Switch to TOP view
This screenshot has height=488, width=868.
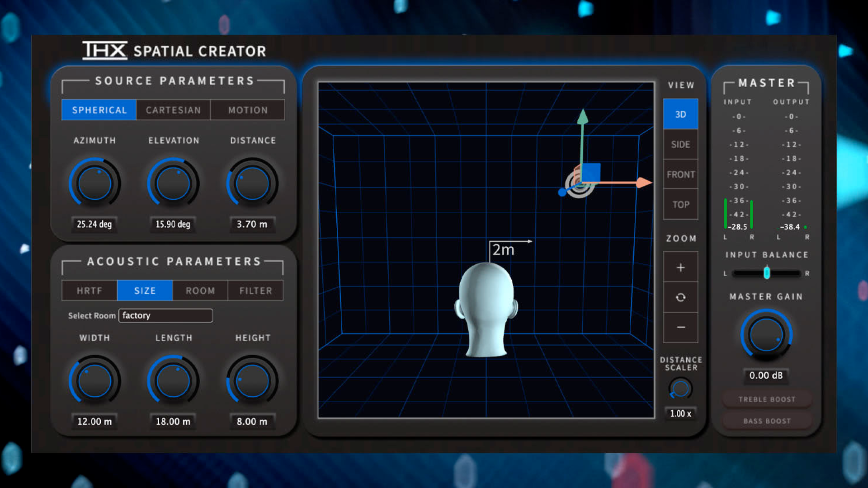(x=680, y=204)
